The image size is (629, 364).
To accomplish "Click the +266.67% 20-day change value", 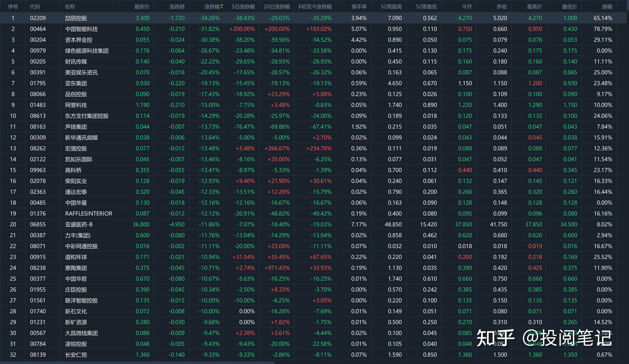I will 277,148.
